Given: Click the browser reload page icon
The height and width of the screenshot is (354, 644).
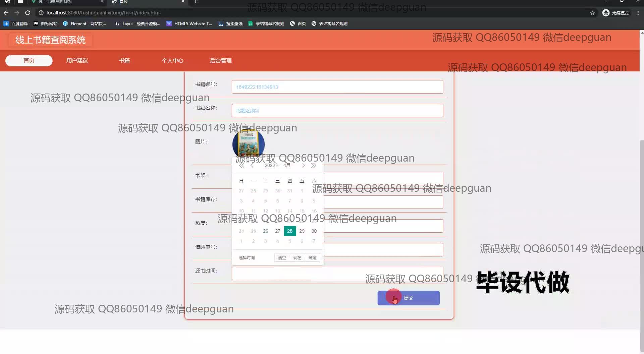Looking at the screenshot, I should pyautogui.click(x=28, y=13).
